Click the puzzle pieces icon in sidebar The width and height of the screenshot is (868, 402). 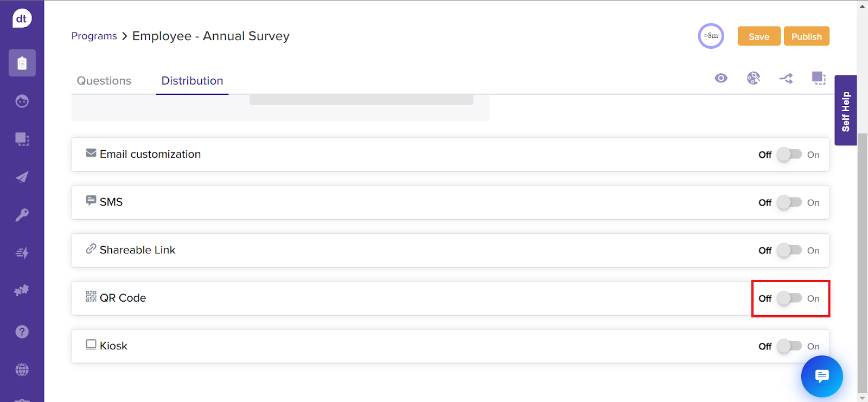22,291
